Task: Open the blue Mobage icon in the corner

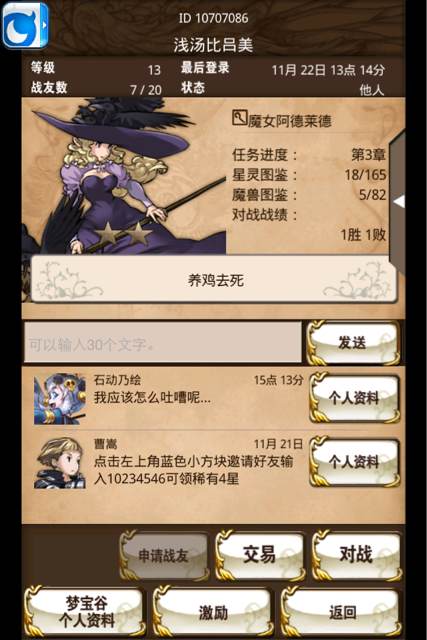Action: click(x=25, y=25)
